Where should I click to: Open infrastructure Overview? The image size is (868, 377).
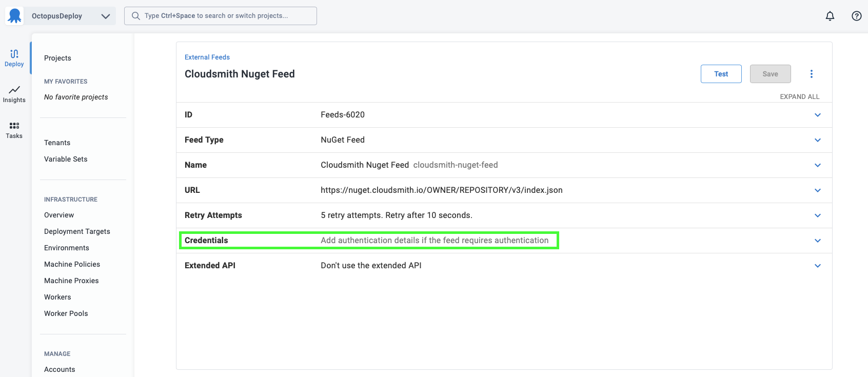(59, 215)
